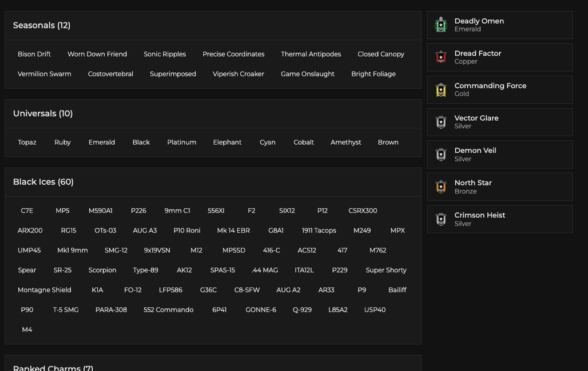
Task: Click the C7E Black Ice entry
Action: [x=27, y=211]
